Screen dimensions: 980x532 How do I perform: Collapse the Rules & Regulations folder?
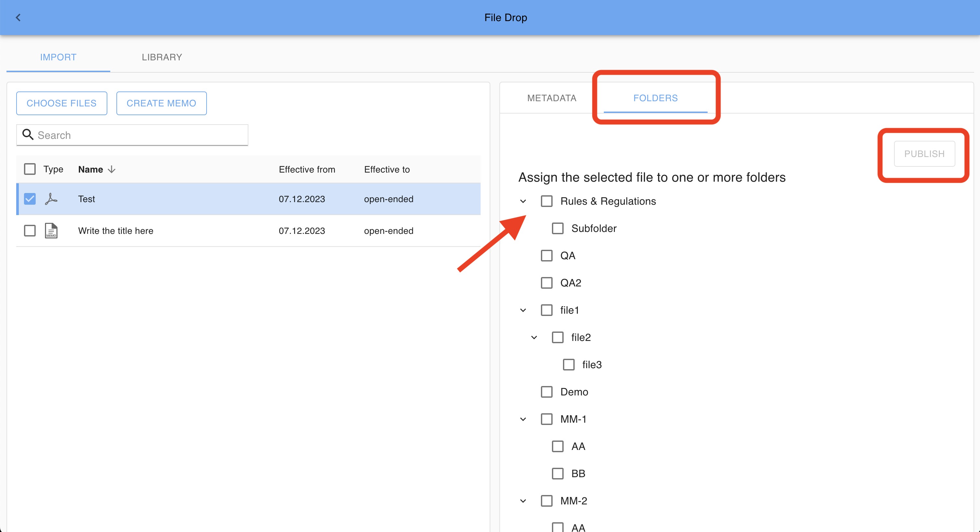(523, 201)
